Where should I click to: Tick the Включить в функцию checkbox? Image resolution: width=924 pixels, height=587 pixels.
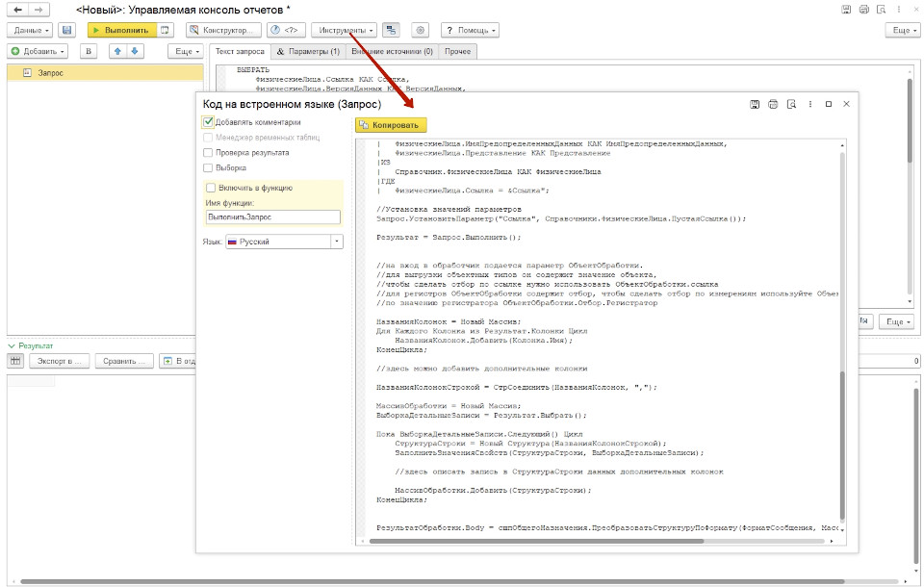pyautogui.click(x=211, y=189)
